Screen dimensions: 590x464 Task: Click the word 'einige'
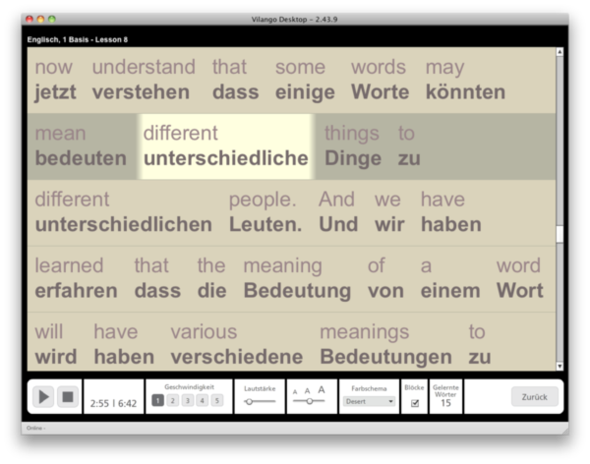pos(305,93)
